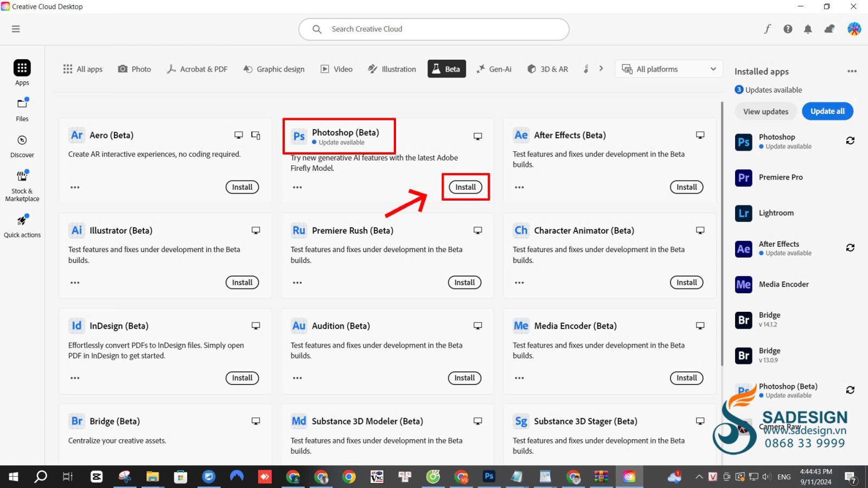Image resolution: width=868 pixels, height=488 pixels.
Task: Open Stock & Marketplace in sidebar
Action: click(x=22, y=186)
